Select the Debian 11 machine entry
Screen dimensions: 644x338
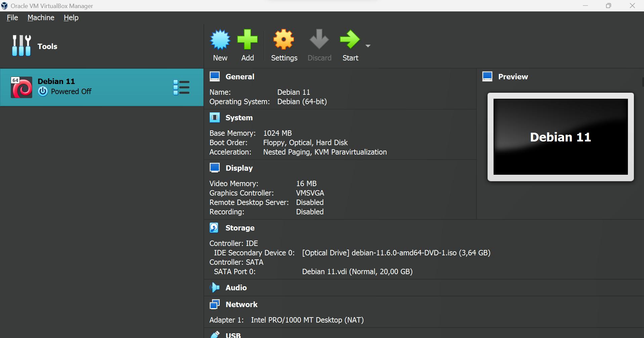point(102,87)
